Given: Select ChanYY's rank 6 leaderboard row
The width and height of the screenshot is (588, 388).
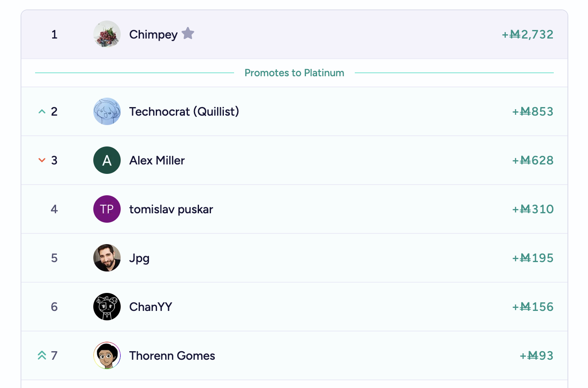Looking at the screenshot, I should [294, 307].
